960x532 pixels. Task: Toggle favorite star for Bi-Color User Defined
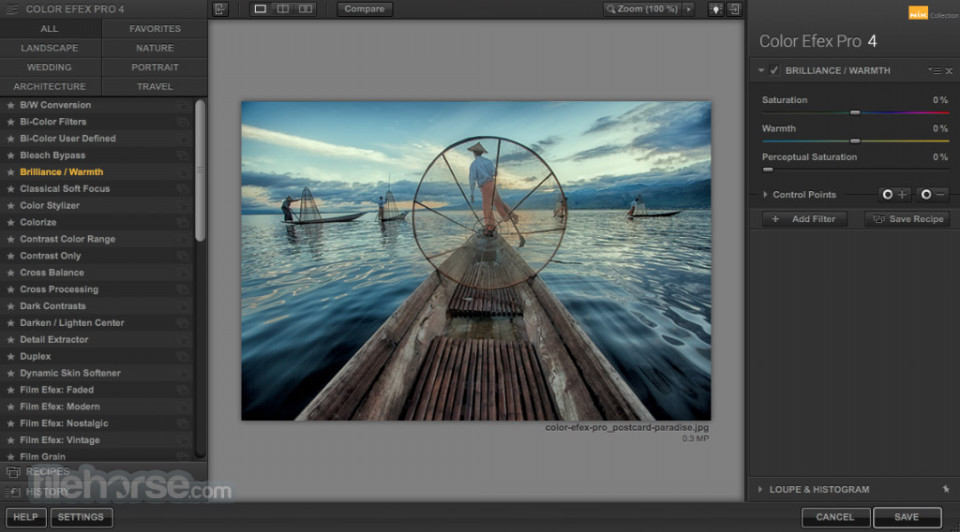click(x=10, y=138)
